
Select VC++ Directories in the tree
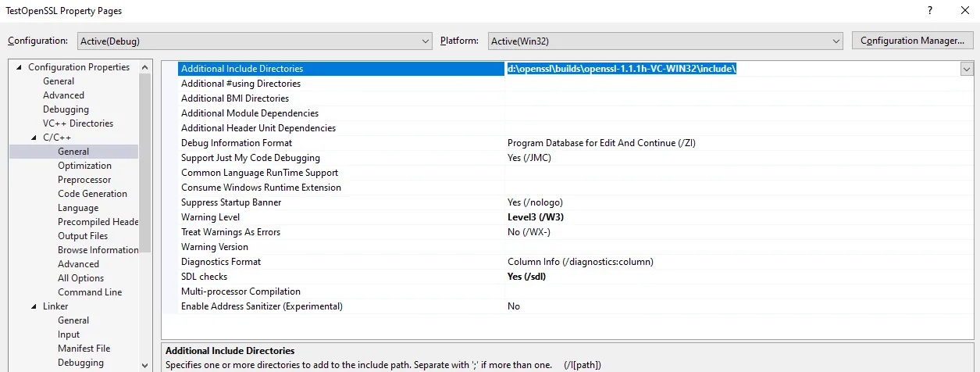(x=78, y=123)
